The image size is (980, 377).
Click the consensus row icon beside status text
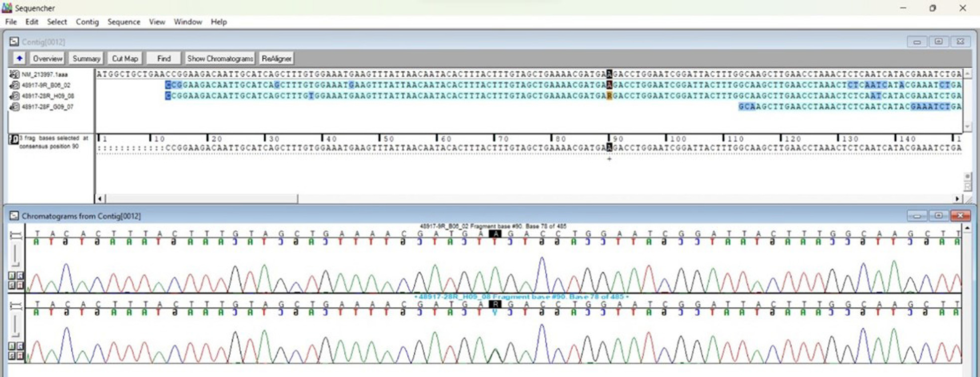coord(14,139)
